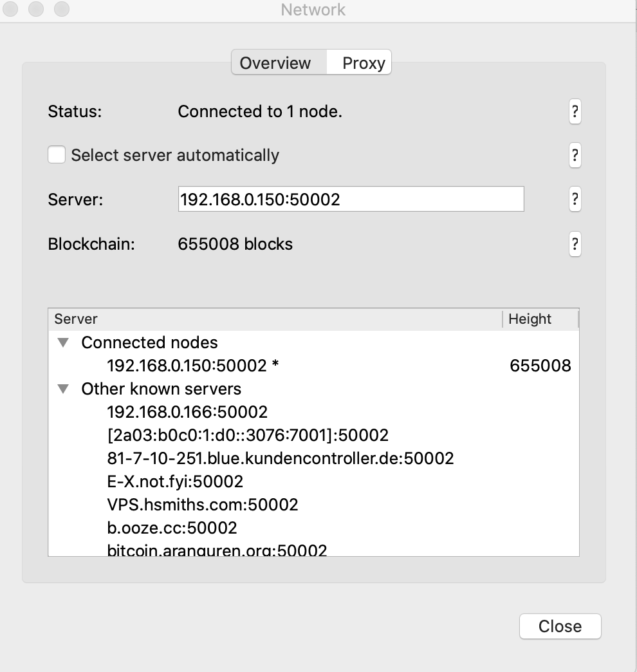Select server 192.168.0.166:50002 in list
The image size is (637, 672).
(x=187, y=412)
